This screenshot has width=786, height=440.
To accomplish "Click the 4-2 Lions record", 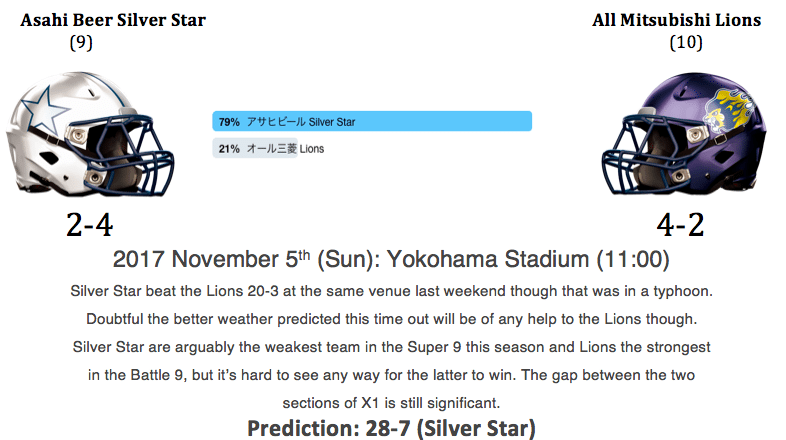I will pyautogui.click(x=680, y=225).
